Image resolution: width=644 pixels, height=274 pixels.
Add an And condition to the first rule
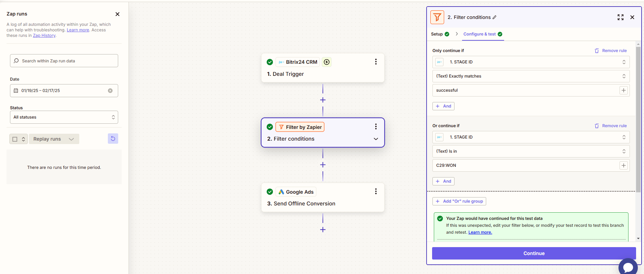coord(443,106)
